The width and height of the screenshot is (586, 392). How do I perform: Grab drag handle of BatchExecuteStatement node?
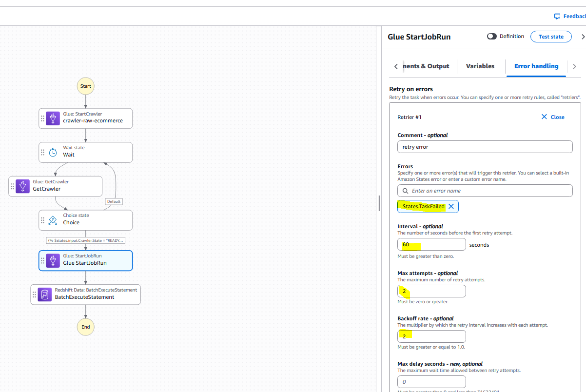tap(34, 294)
